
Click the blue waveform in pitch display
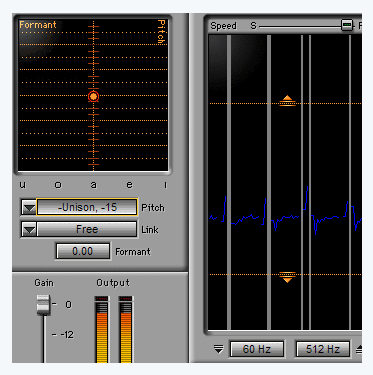pyautogui.click(x=285, y=212)
